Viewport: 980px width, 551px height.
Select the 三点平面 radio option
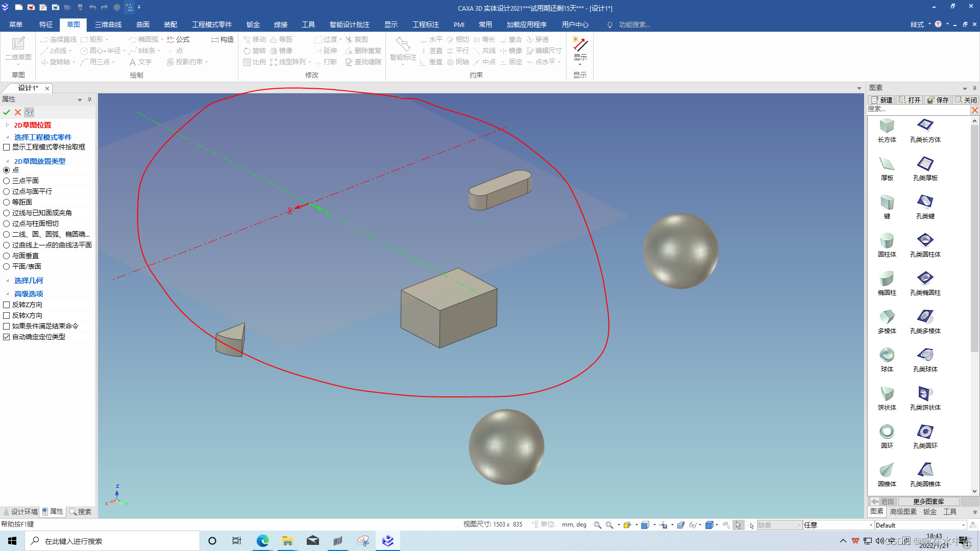click(x=7, y=181)
